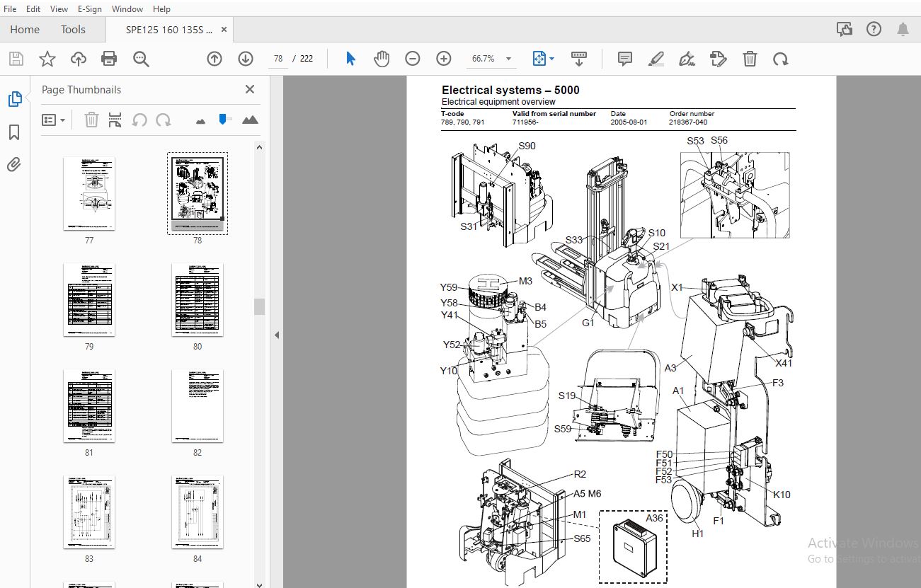
Task: Open the File menu
Action: (10, 8)
